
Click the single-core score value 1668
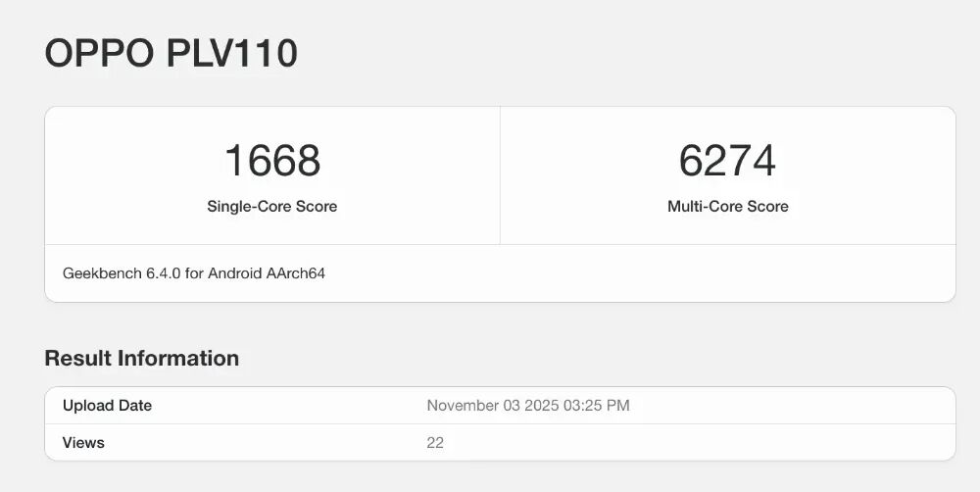272,161
